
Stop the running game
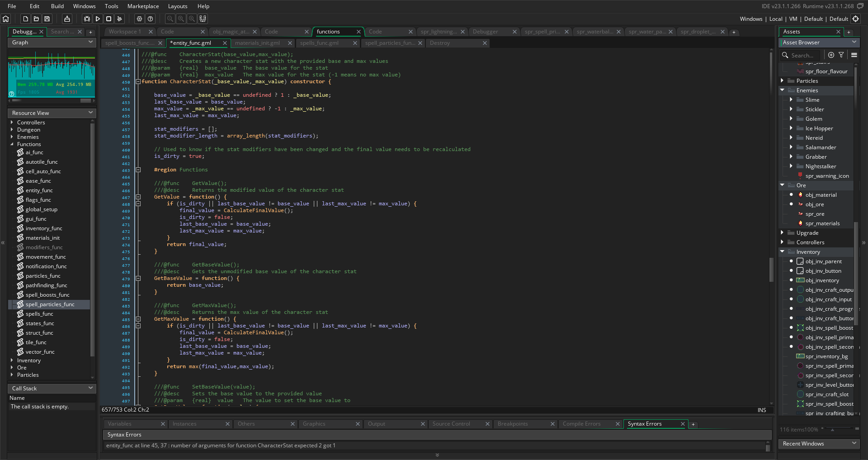pos(108,19)
